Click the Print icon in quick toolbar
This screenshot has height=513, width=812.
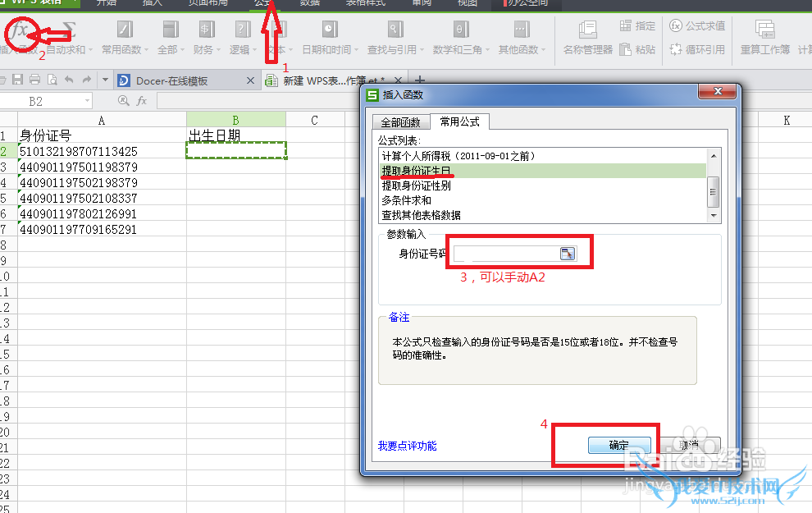pos(34,80)
